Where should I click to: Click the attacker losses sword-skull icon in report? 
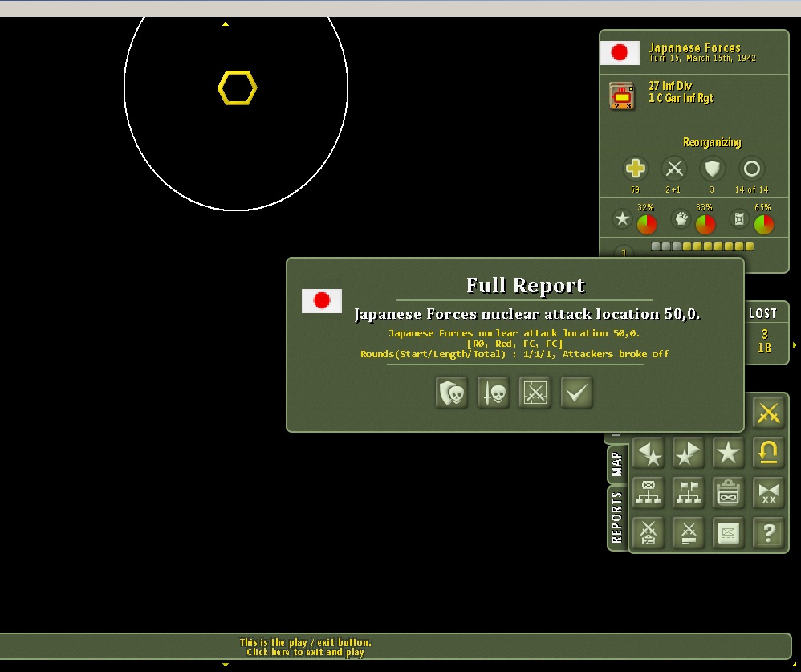[x=494, y=393]
